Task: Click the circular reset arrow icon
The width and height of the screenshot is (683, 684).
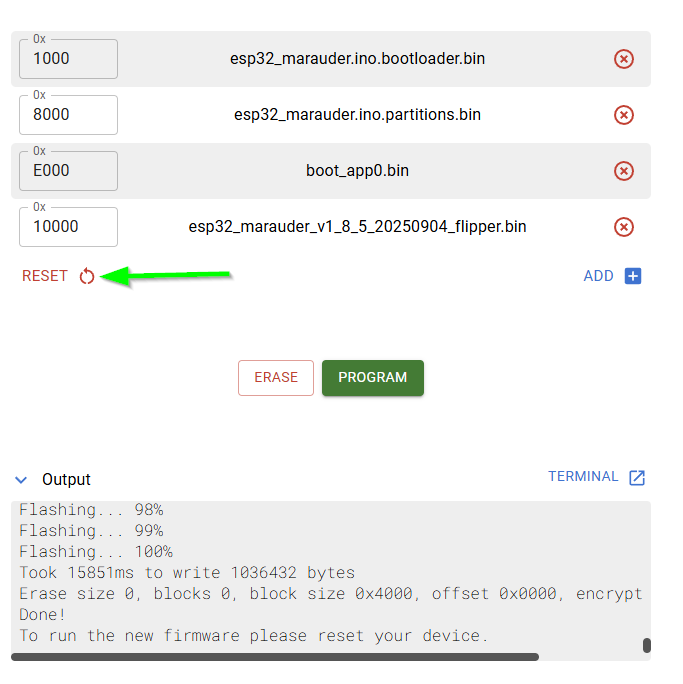Action: [x=87, y=277]
